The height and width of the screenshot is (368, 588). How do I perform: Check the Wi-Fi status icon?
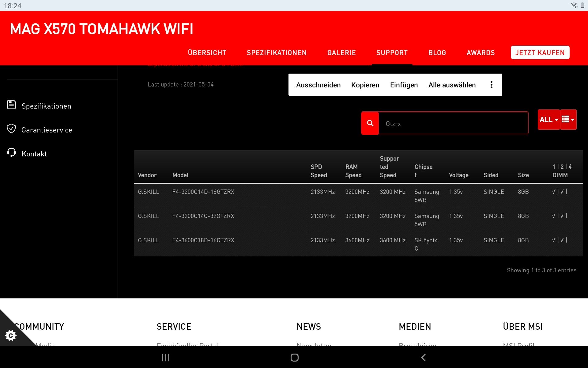574,5
